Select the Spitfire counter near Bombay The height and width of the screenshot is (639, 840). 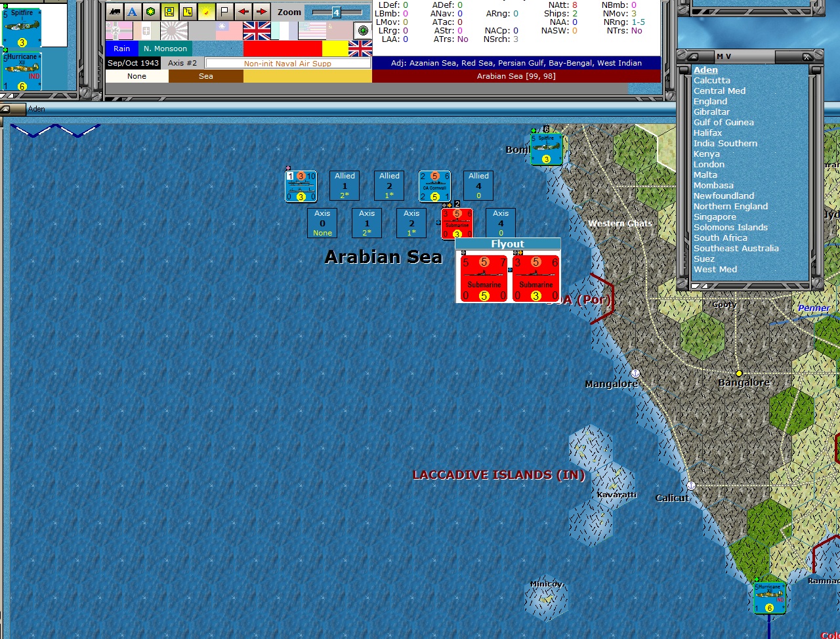(546, 149)
